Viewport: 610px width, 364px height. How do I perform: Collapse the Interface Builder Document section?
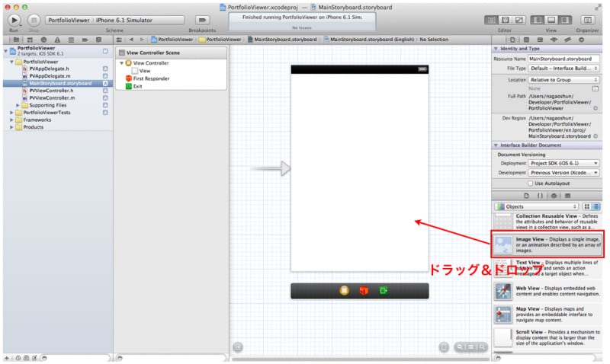pyautogui.click(x=496, y=145)
